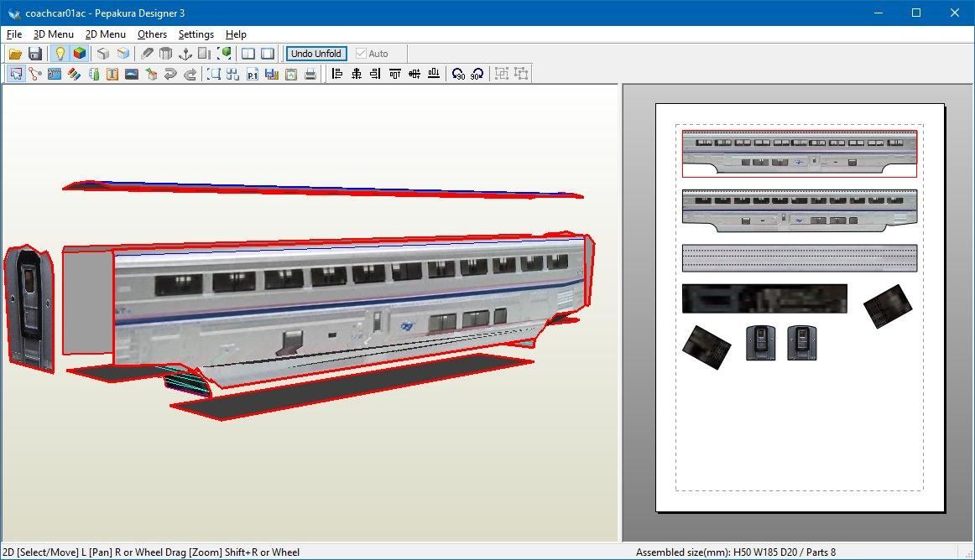This screenshot has width=975, height=560.
Task: Click the printer icon in toolbar
Action: point(310,74)
